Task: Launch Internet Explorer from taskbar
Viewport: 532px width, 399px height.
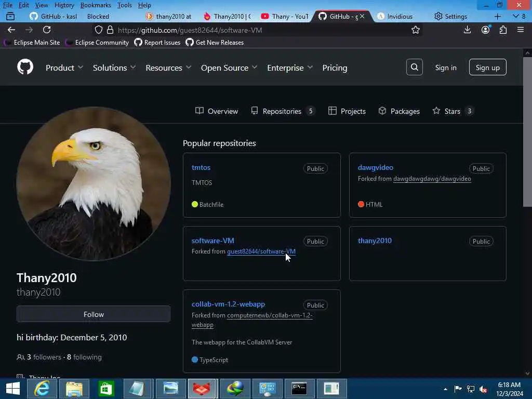Action: point(42,388)
